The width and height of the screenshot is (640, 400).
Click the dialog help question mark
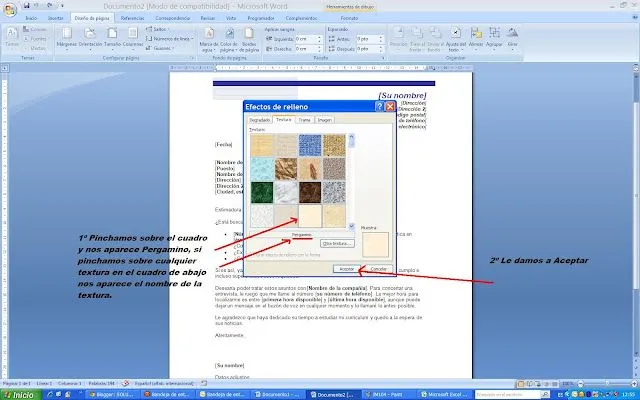pos(379,107)
